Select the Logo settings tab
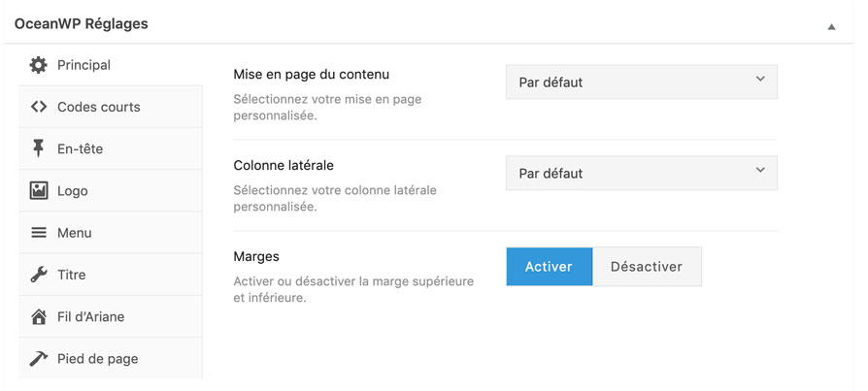This screenshot has width=868, height=391. coord(73,191)
